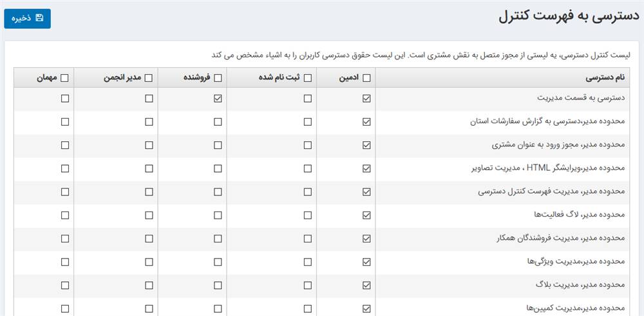Image resolution: width=644 pixels, height=316 pixels.
Task: Toggle the مدیر انجمن header checkbox
Action: [x=149, y=78]
